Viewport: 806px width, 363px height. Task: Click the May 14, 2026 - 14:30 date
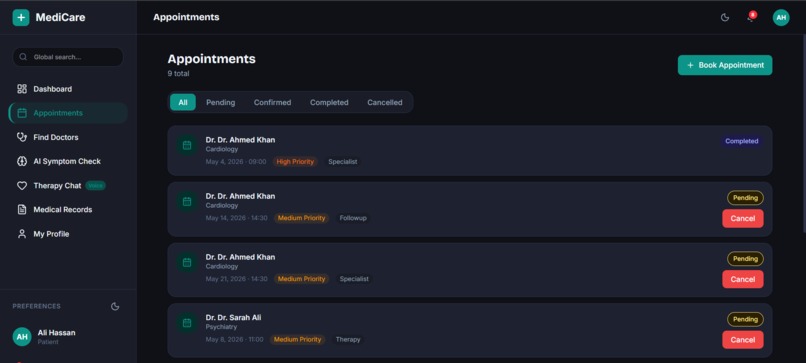[x=236, y=218]
